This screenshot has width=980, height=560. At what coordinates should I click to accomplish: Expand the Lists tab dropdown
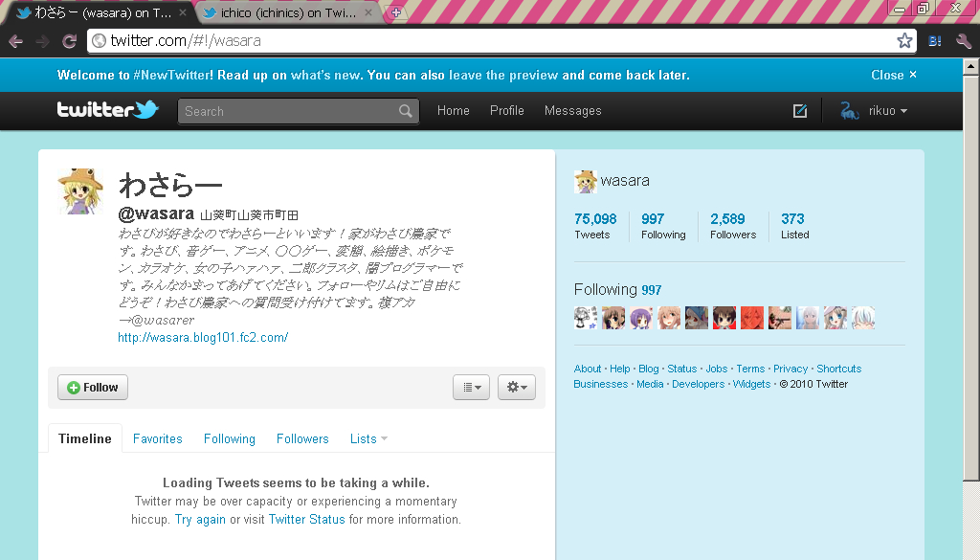point(384,438)
